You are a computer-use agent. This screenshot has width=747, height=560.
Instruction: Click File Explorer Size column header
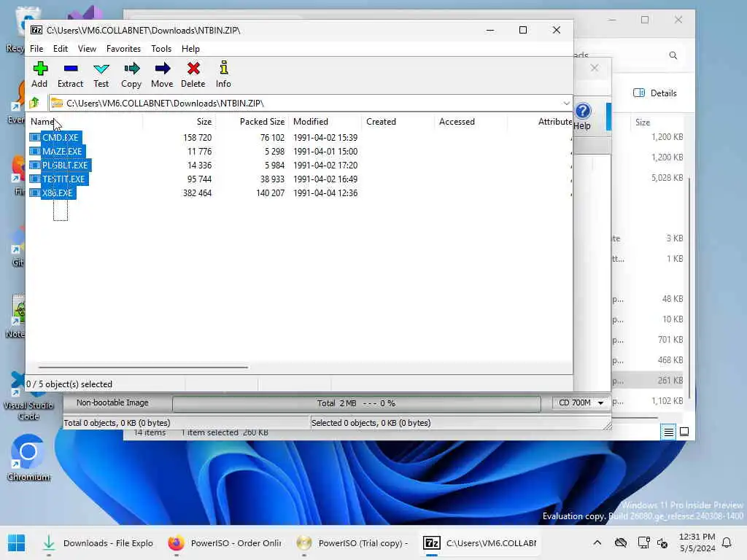643,122
